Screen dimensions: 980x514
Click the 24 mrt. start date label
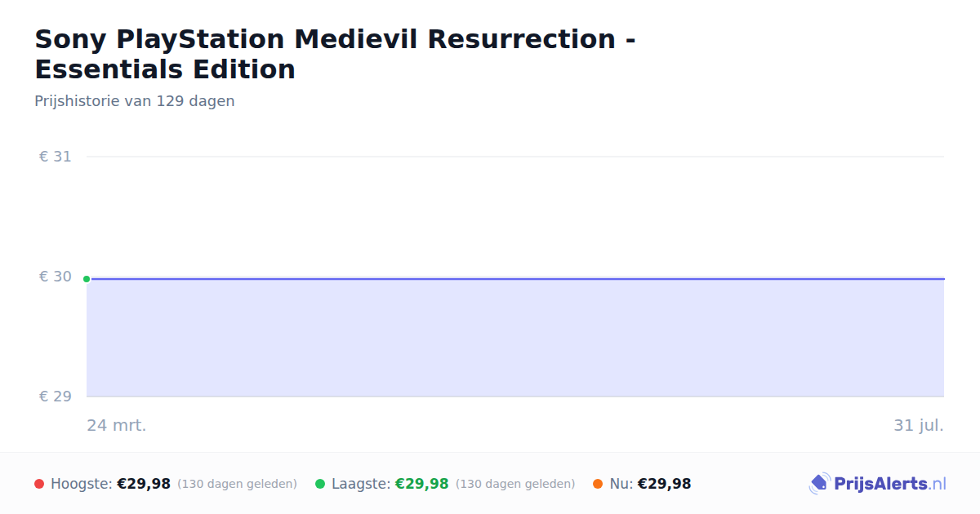tap(117, 425)
